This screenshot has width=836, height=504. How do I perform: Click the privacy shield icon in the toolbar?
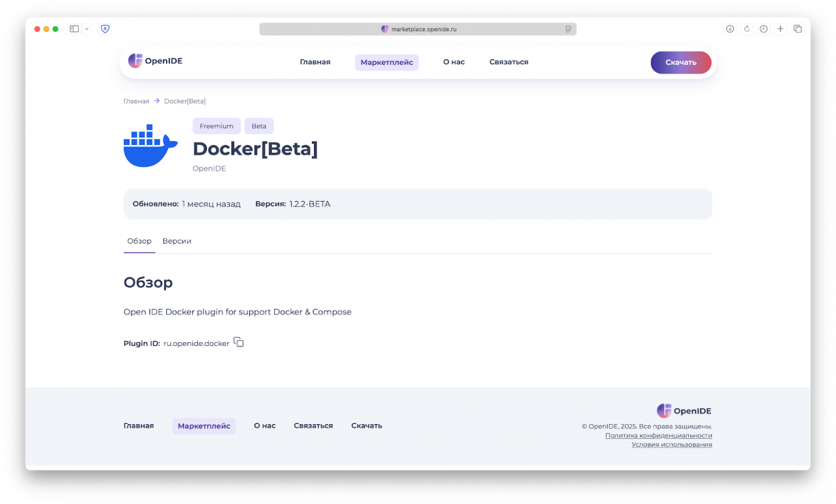(x=105, y=29)
